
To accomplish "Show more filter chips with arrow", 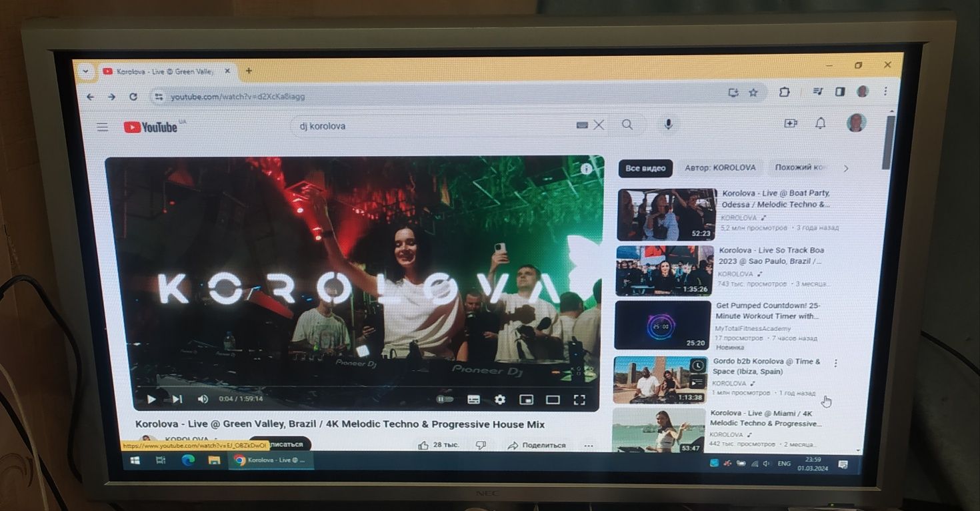I will click(x=846, y=168).
